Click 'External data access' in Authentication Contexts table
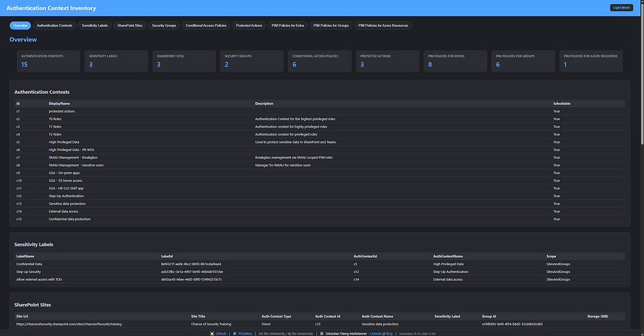Viewport: 644px width, 336px height. (63, 212)
